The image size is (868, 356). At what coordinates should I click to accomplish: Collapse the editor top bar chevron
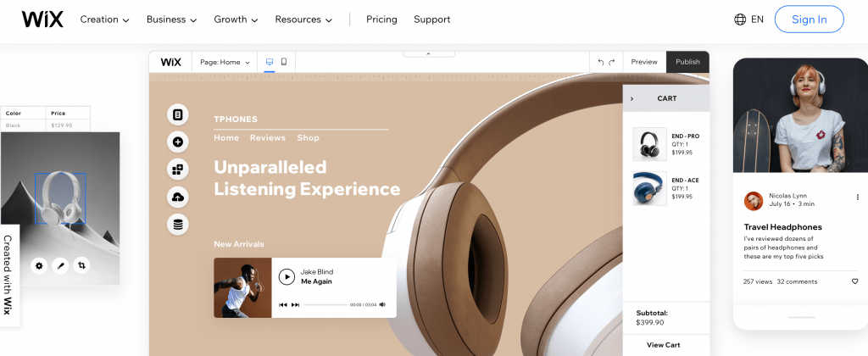(428, 53)
